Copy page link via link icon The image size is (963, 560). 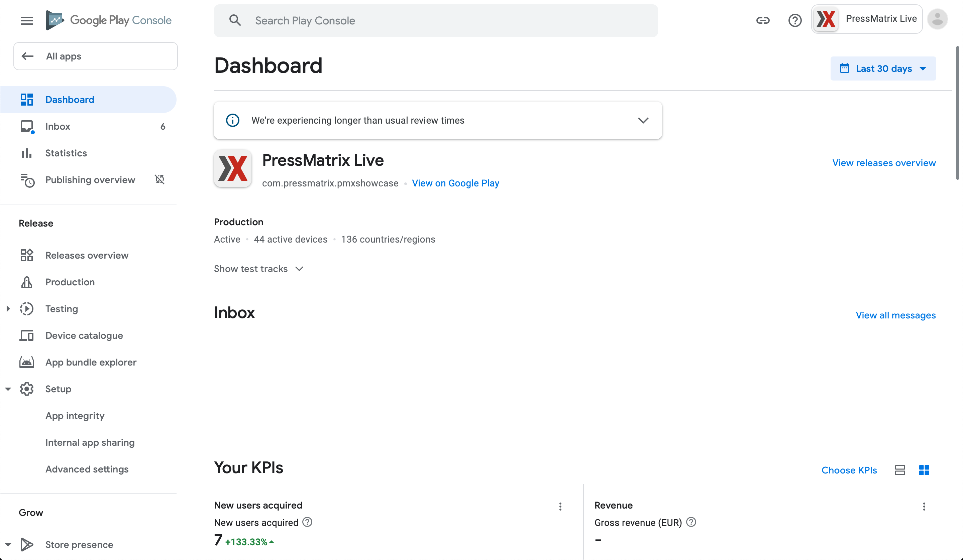763,20
